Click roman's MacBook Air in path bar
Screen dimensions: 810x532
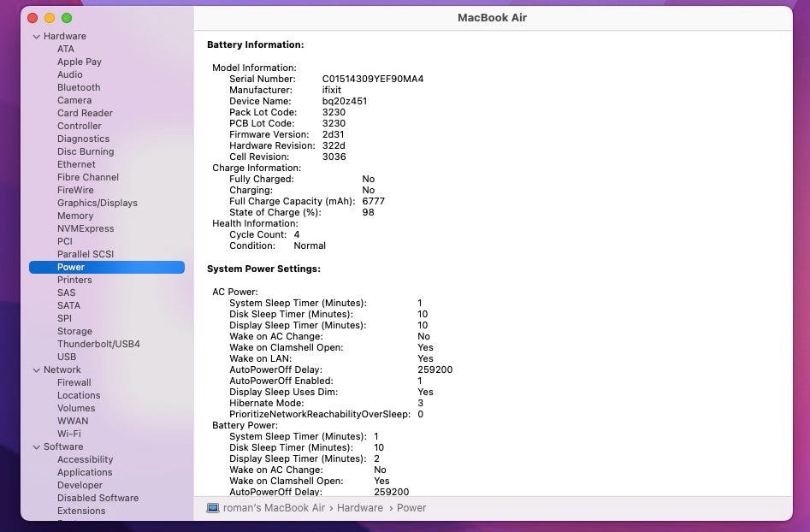coord(274,508)
